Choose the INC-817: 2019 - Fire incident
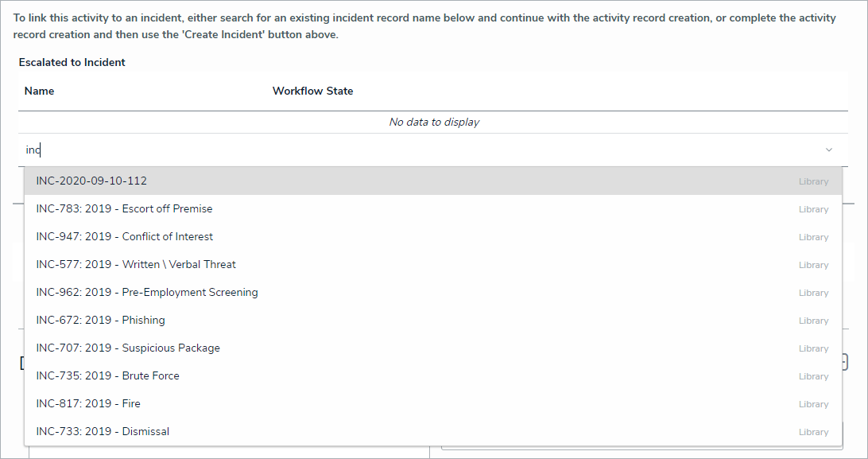The height and width of the screenshot is (459, 868). [88, 404]
